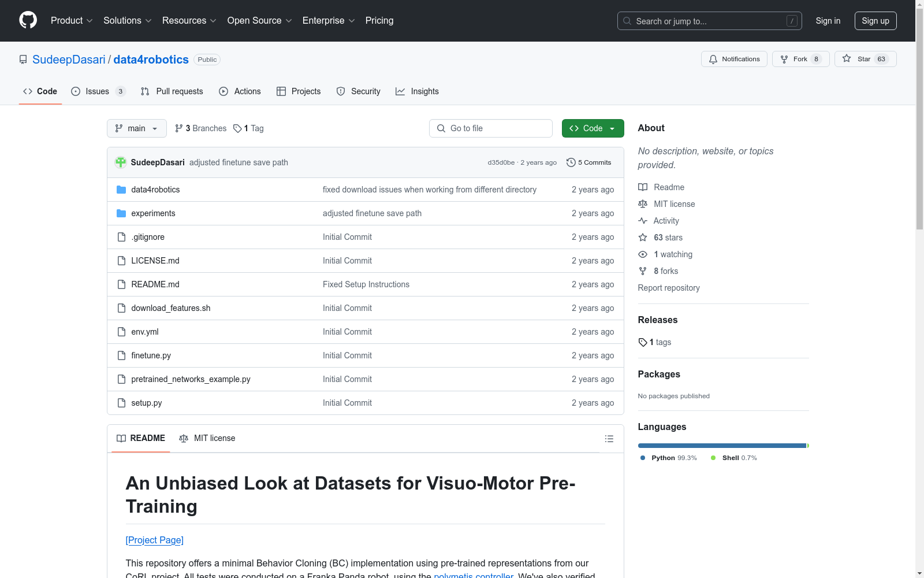Open the Resources menu
This screenshot has height=578, width=924.
point(189,21)
